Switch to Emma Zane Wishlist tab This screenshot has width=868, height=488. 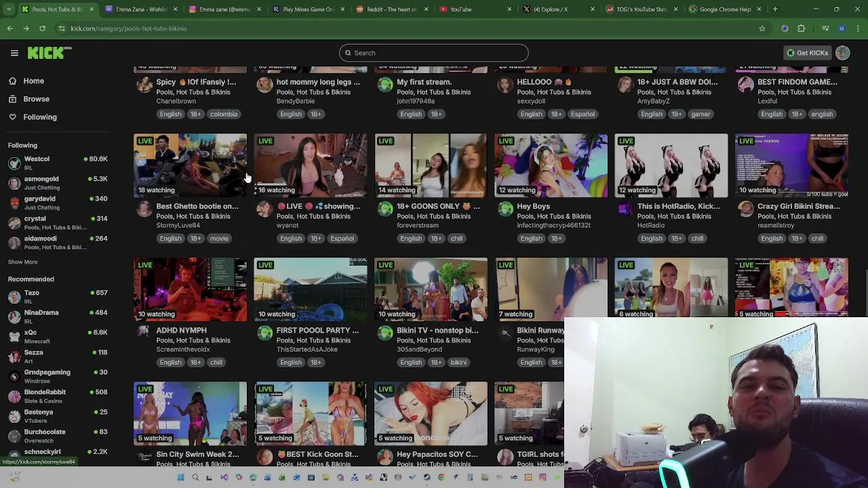[141, 9]
